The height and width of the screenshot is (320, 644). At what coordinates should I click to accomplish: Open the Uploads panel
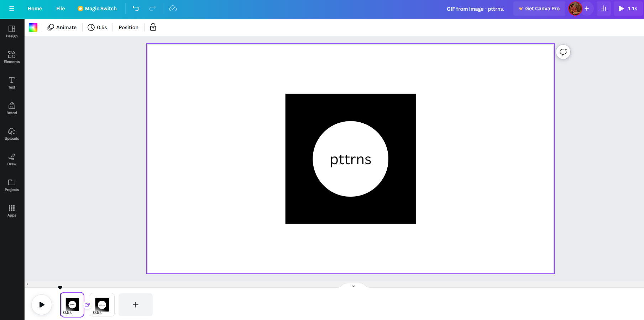pos(12,134)
